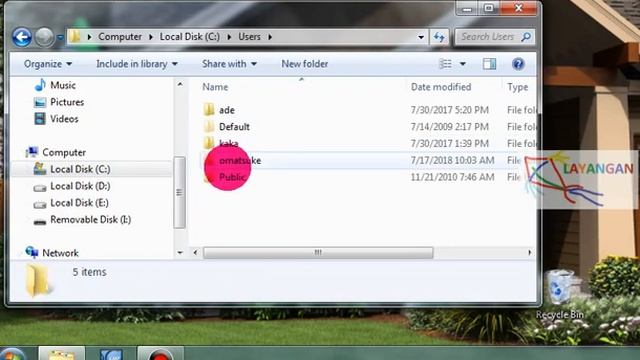Change the view with view icon
This screenshot has width=640, height=360.
coord(445,64)
